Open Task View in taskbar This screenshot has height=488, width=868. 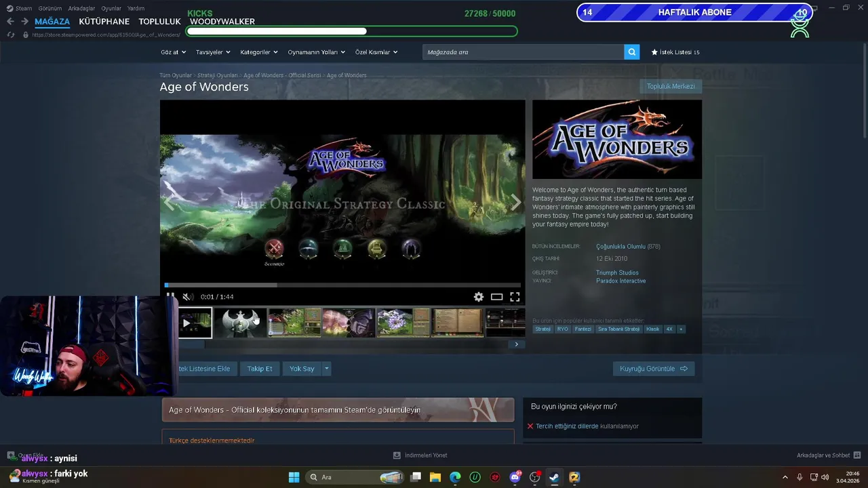416,477
